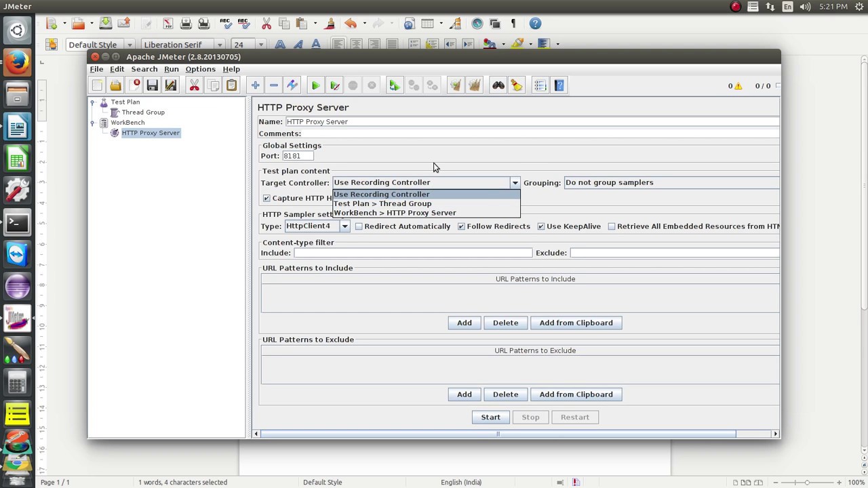Click the Function Helper list icon

pos(540,85)
